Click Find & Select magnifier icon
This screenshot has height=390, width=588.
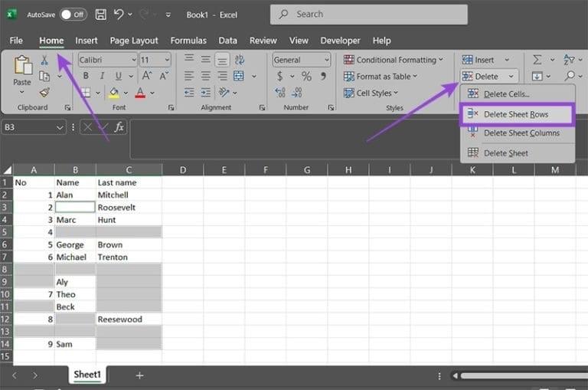pyautogui.click(x=570, y=76)
